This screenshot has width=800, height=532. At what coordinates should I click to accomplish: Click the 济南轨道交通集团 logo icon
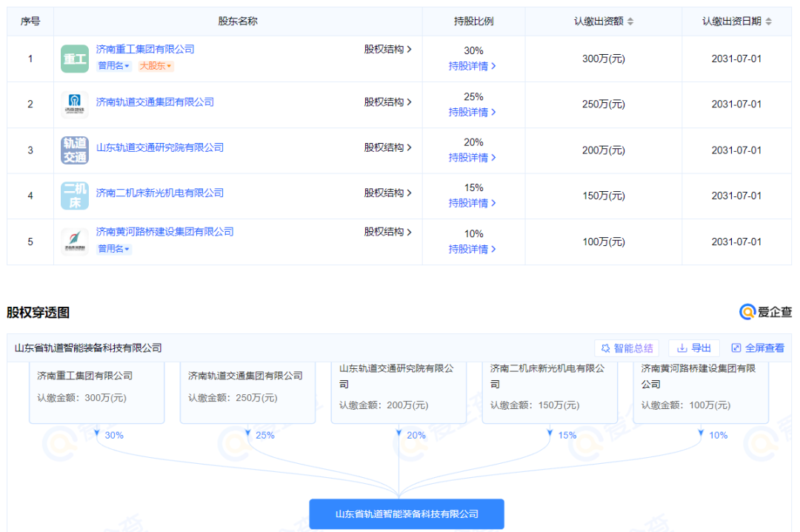click(75, 104)
